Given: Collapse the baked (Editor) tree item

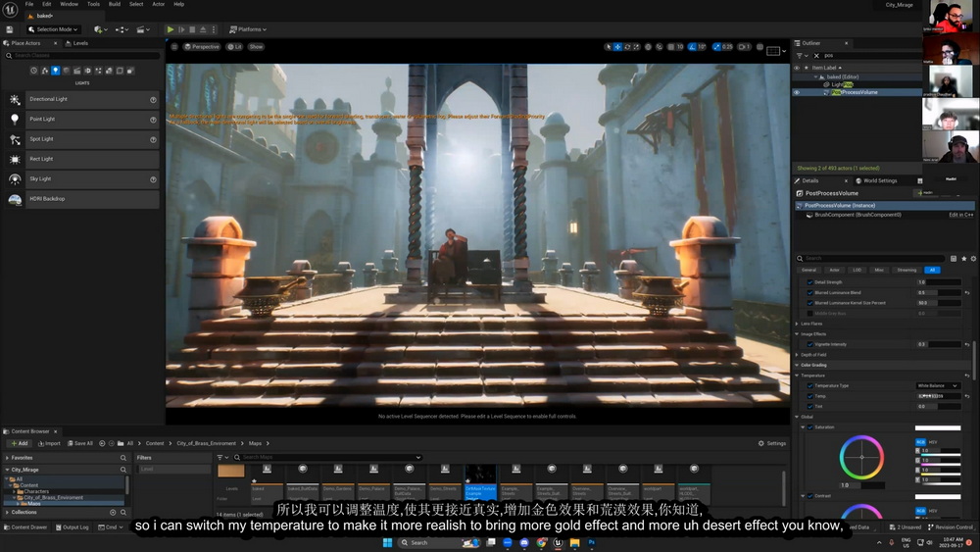Looking at the screenshot, I should point(815,76).
